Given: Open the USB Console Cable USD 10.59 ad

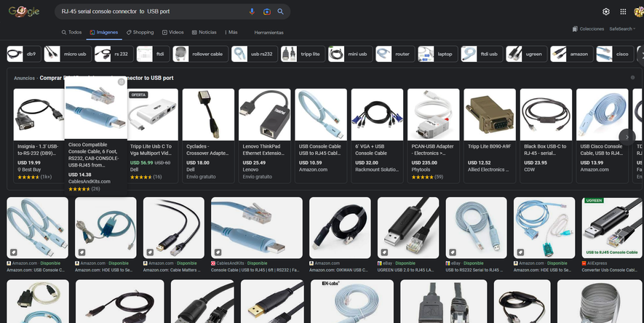Looking at the screenshot, I should tap(321, 135).
